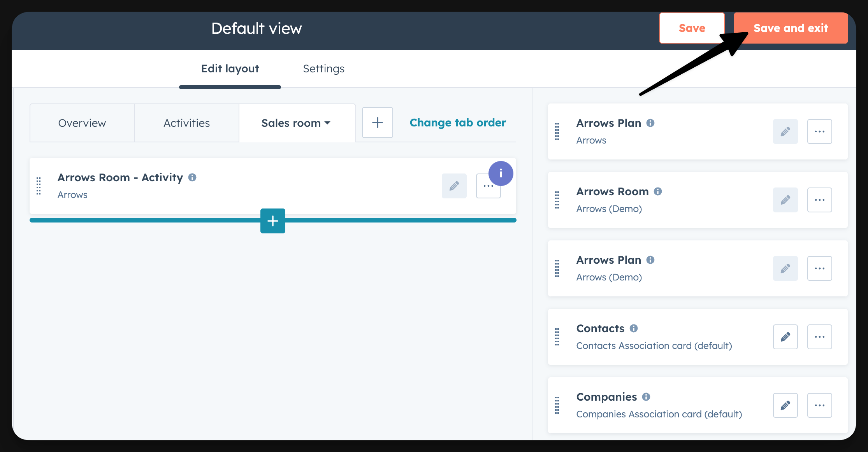Open the Activities tab
The height and width of the screenshot is (452, 868).
tap(186, 123)
